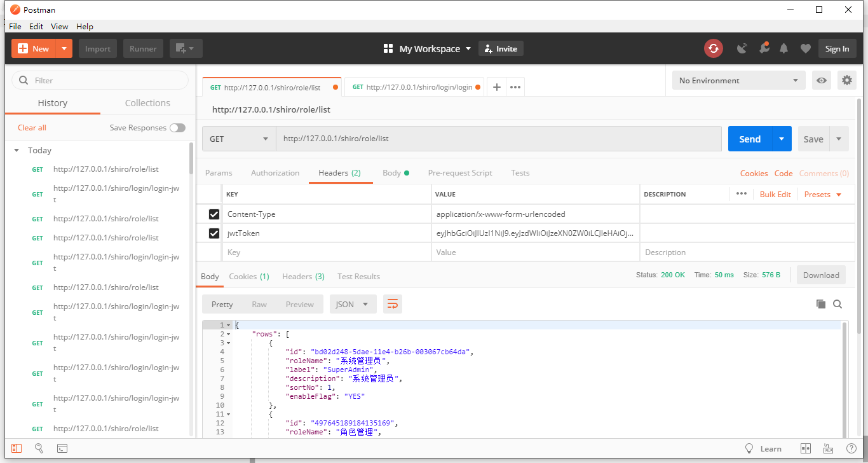868x463 pixels.
Task: Switch to the Authorization request tab
Action: click(275, 173)
